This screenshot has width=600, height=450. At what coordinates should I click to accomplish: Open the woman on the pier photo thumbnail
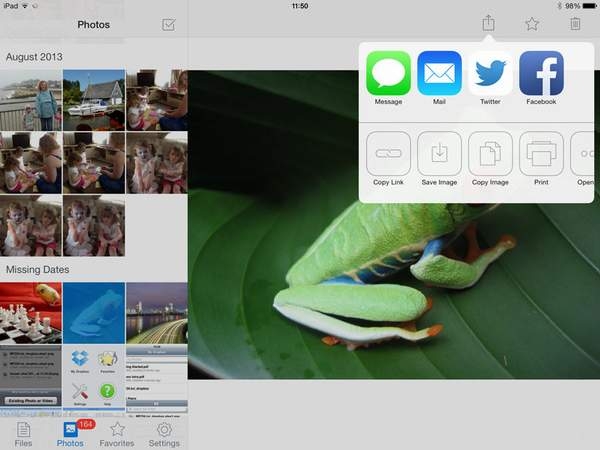point(31,100)
